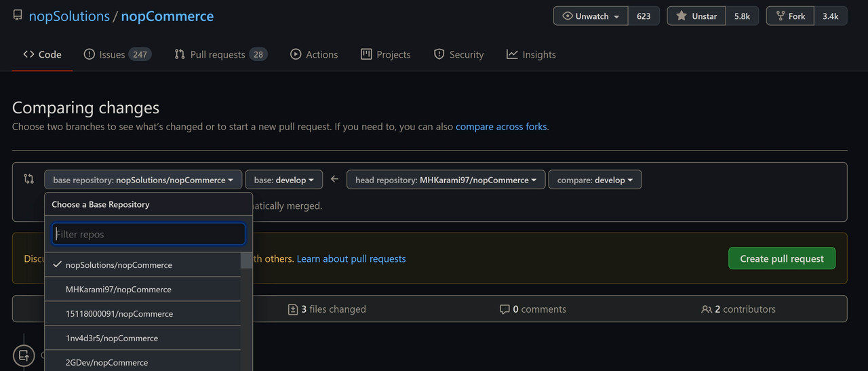
Task: Select 15118000091/nopCommerce in the repo list
Action: tap(142, 313)
